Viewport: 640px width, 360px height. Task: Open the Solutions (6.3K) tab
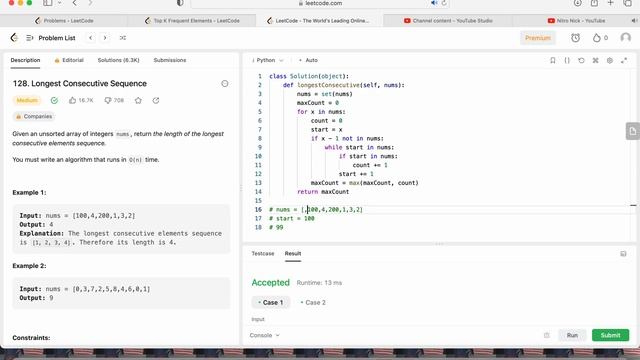pyautogui.click(x=118, y=60)
